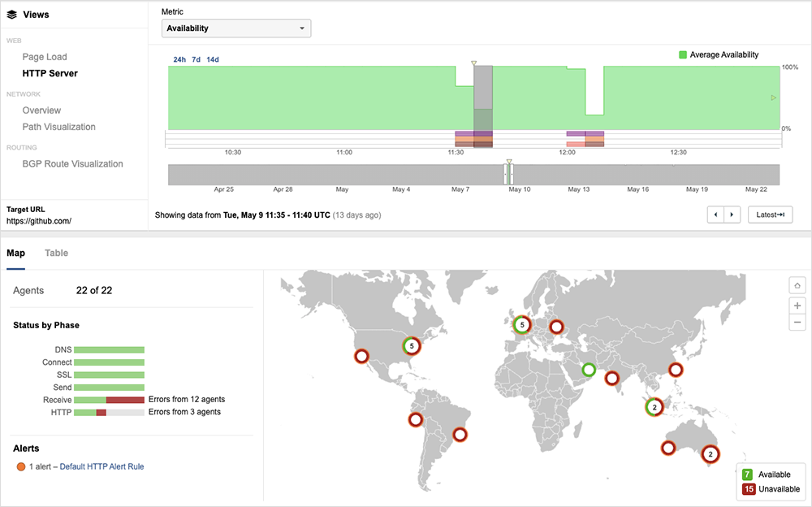
Task: Select the green agent marker in Middle East
Action: click(589, 370)
